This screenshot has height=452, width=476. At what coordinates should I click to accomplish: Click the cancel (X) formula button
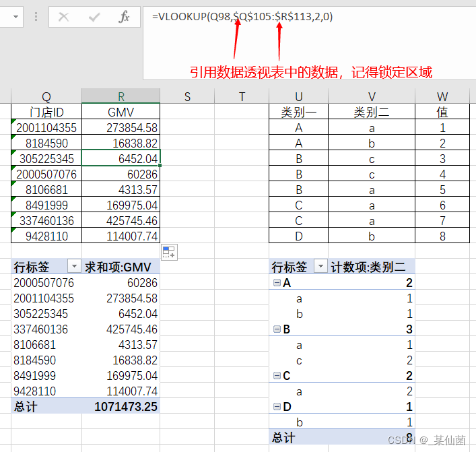(63, 17)
